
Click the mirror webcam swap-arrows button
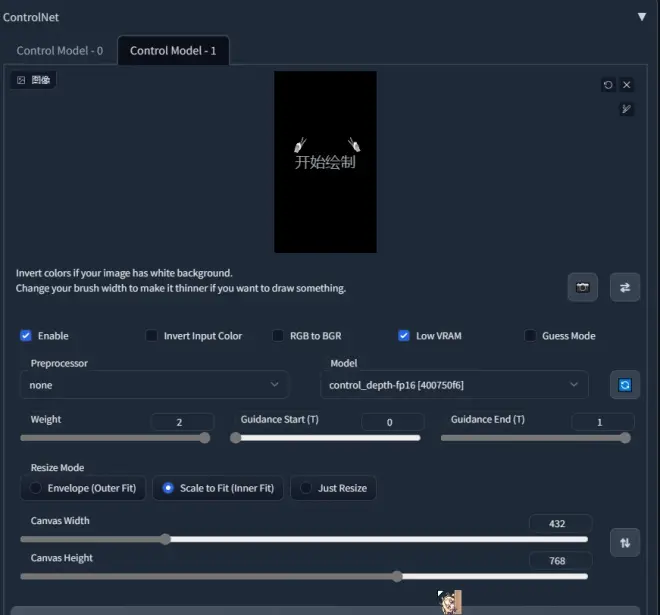click(625, 287)
